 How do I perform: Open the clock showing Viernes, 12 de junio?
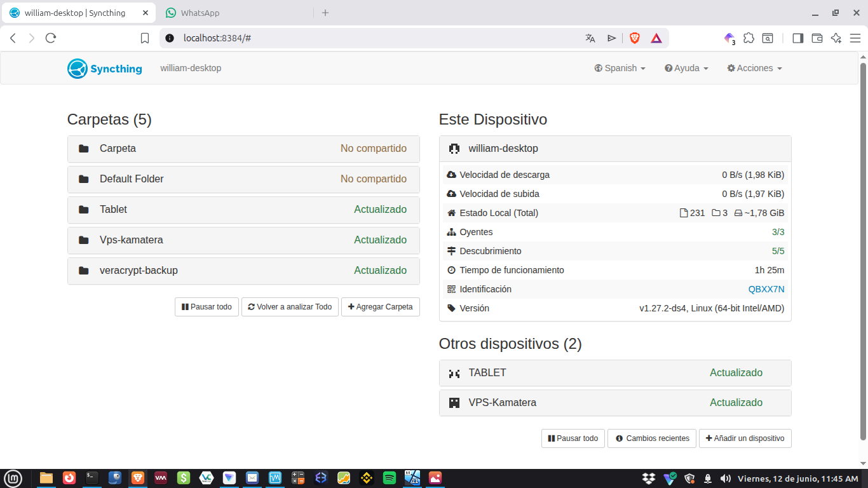tap(797, 478)
